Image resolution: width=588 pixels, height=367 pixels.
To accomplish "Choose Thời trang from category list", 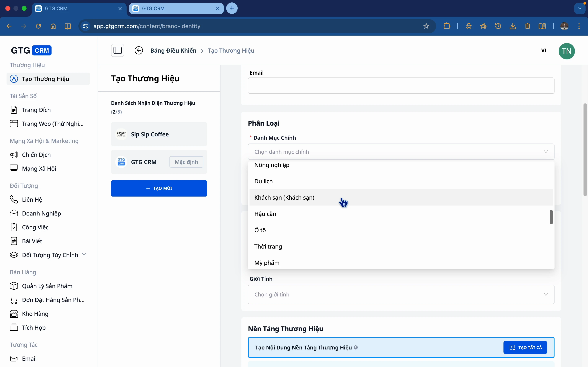I will 268,247.
